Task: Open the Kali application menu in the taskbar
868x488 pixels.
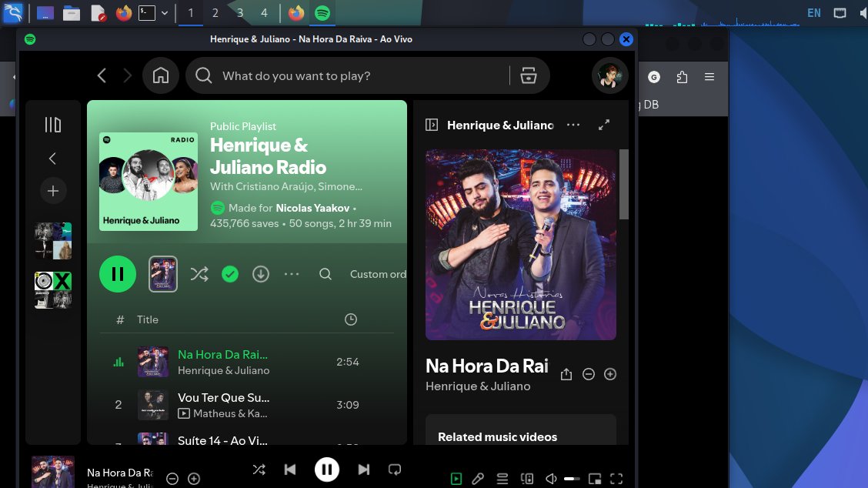Action: click(13, 12)
